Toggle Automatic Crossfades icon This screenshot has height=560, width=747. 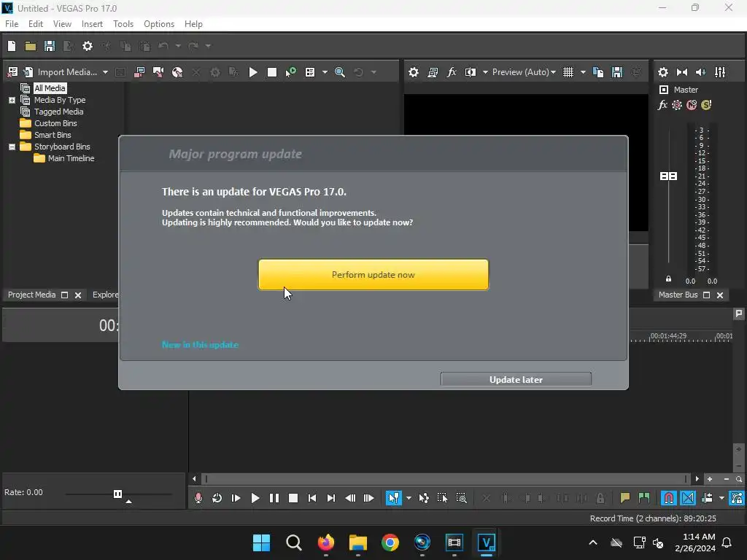pyautogui.click(x=688, y=498)
